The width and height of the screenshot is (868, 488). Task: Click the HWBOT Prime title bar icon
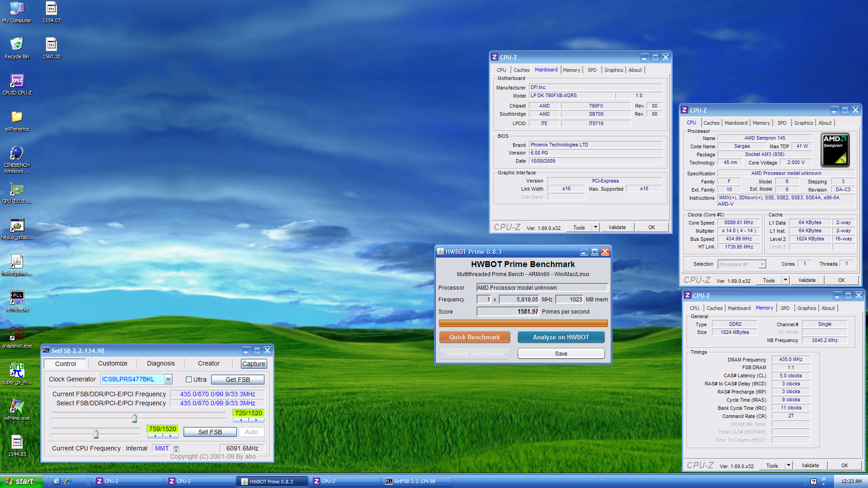pos(440,252)
